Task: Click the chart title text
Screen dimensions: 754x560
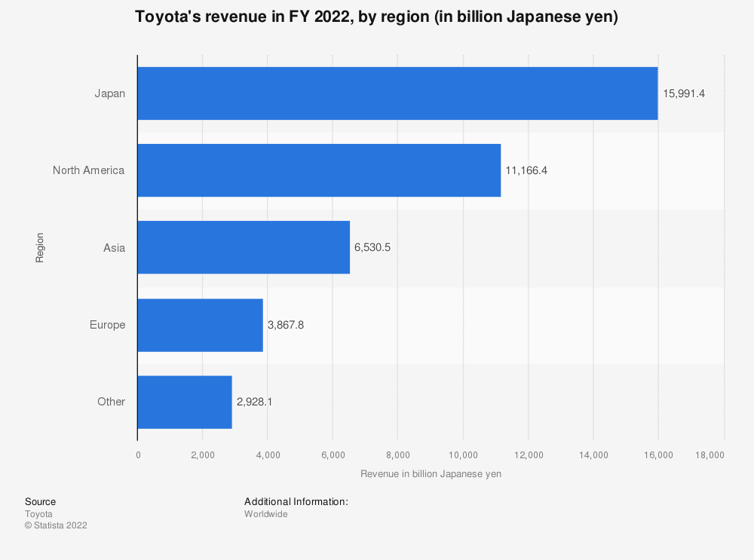Action: [377, 16]
